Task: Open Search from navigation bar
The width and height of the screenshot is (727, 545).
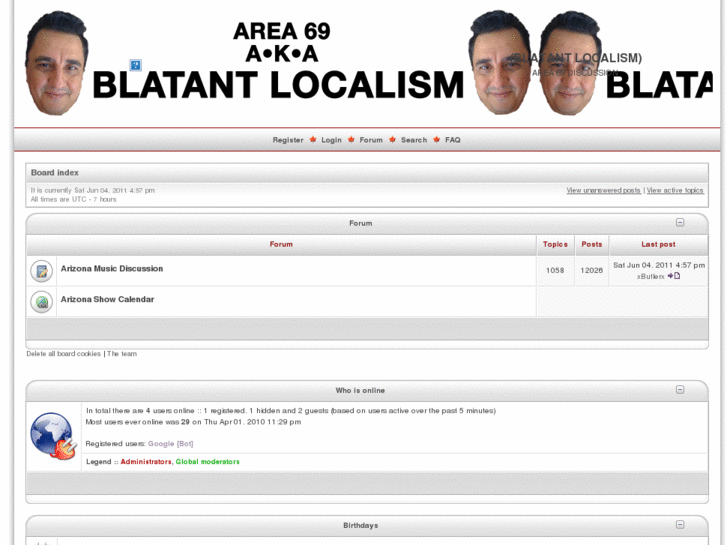Action: point(414,140)
